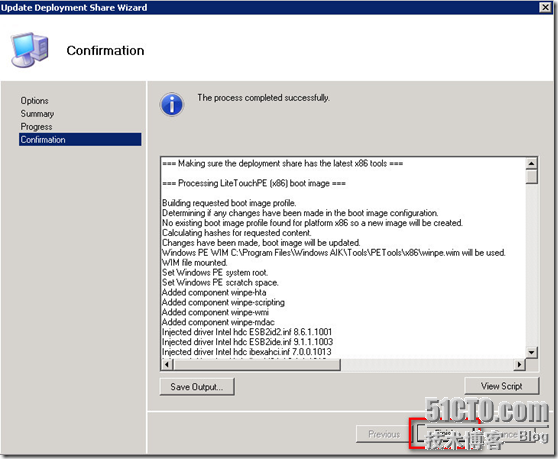Open View Script
The height and width of the screenshot is (459, 558).
(501, 386)
